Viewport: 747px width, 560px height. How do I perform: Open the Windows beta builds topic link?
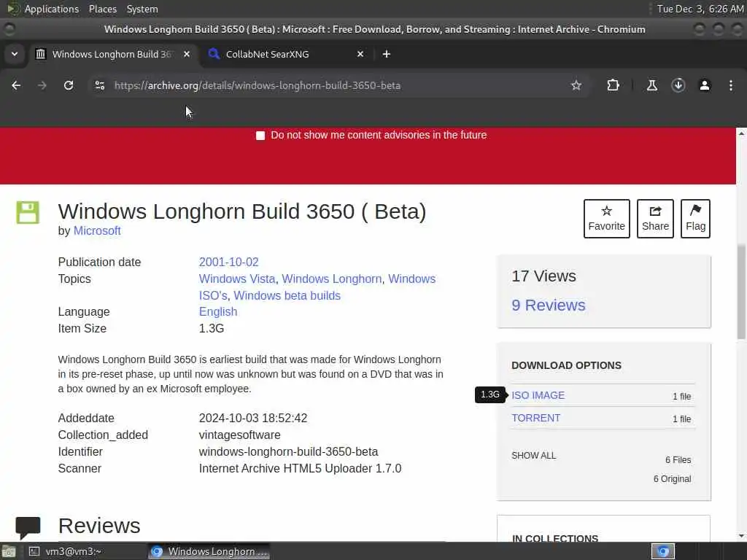pos(287,295)
